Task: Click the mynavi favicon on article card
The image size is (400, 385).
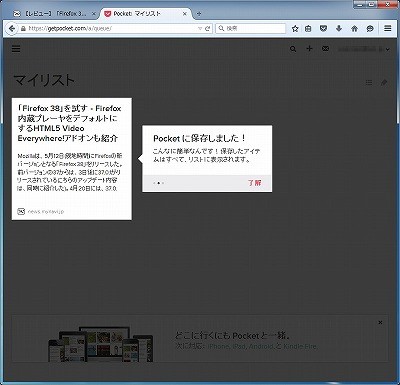Action: tap(21, 211)
